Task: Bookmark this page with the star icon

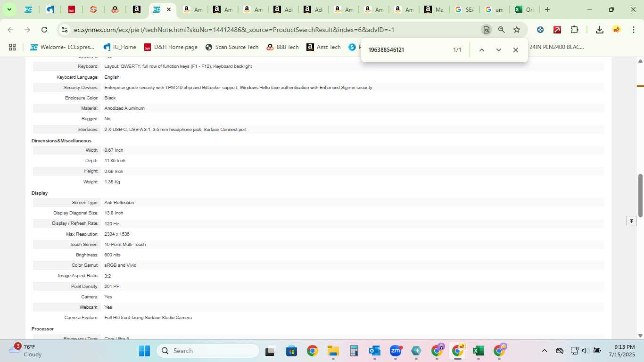Action: pyautogui.click(x=517, y=30)
